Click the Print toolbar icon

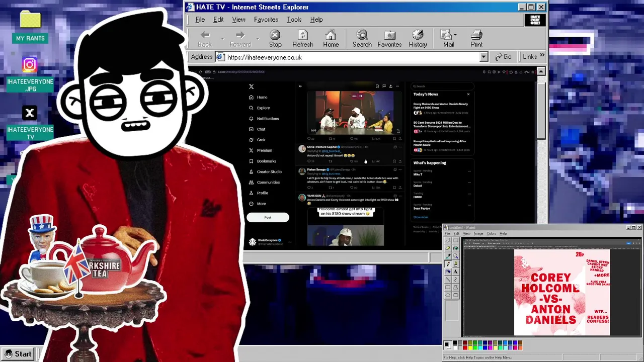[x=476, y=39]
